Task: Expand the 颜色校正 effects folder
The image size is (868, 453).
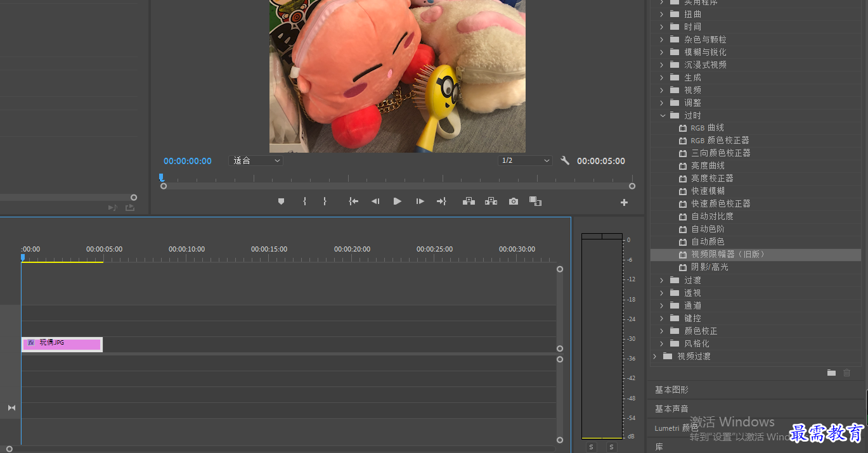Action: click(661, 331)
